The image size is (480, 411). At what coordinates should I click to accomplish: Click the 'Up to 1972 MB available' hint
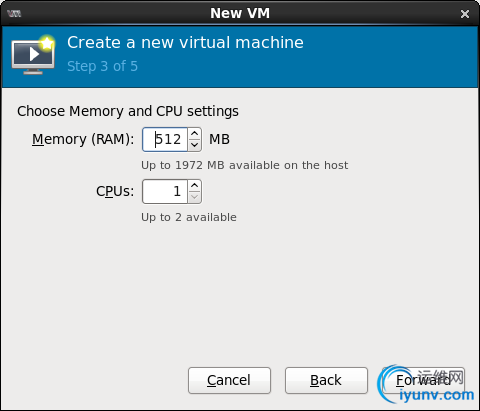pos(244,165)
